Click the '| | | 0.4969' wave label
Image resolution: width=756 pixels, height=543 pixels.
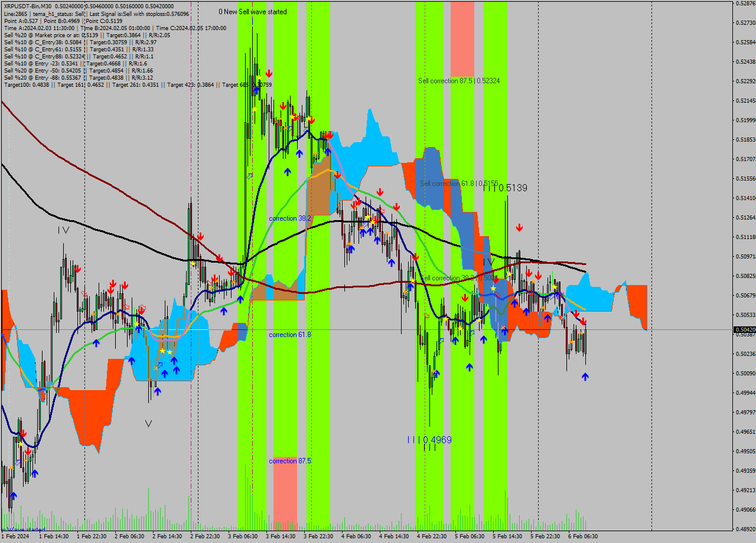pos(429,440)
